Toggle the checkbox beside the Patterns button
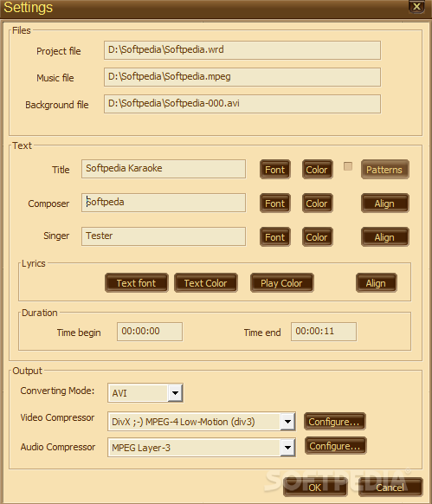The height and width of the screenshot is (504, 432). 348,166
